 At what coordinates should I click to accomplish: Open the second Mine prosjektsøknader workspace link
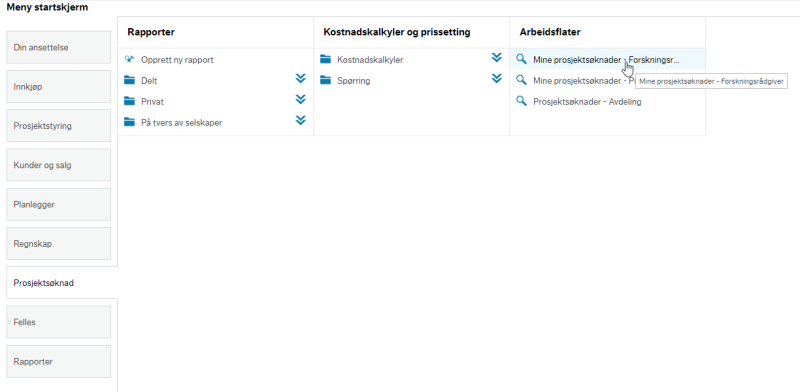tap(584, 81)
